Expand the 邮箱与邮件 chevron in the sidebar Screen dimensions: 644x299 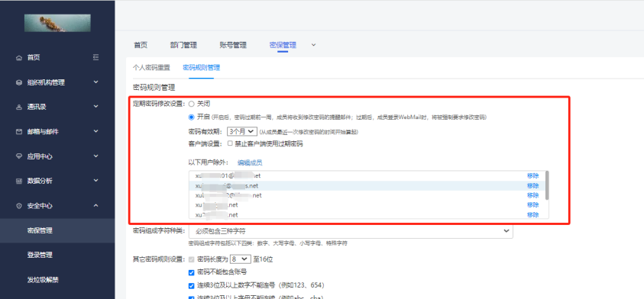[x=95, y=131]
